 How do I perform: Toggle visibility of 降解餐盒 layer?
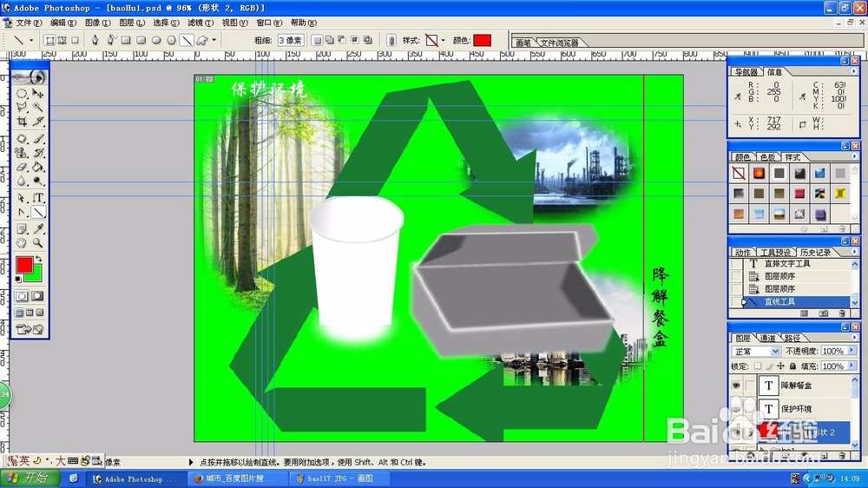click(736, 385)
